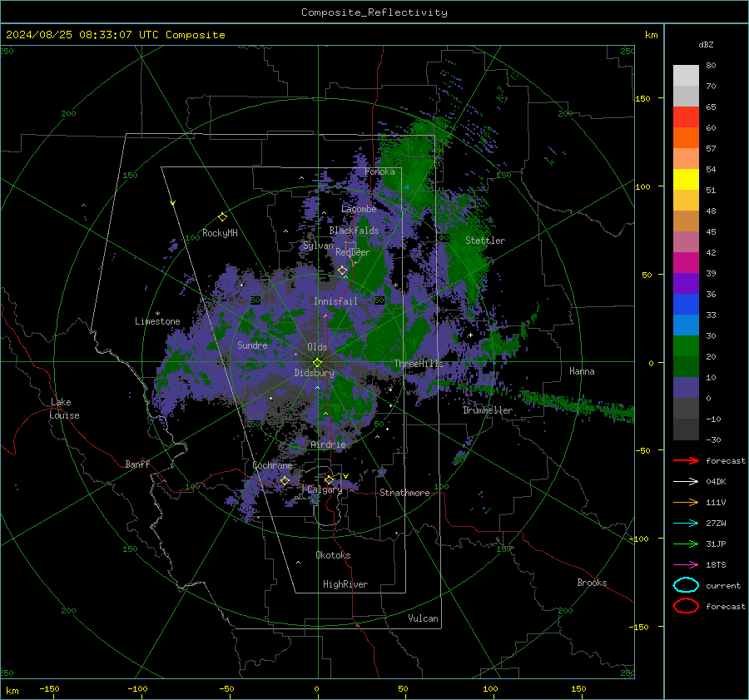
Task: Click the Sylvan town label
Action: [318, 246]
